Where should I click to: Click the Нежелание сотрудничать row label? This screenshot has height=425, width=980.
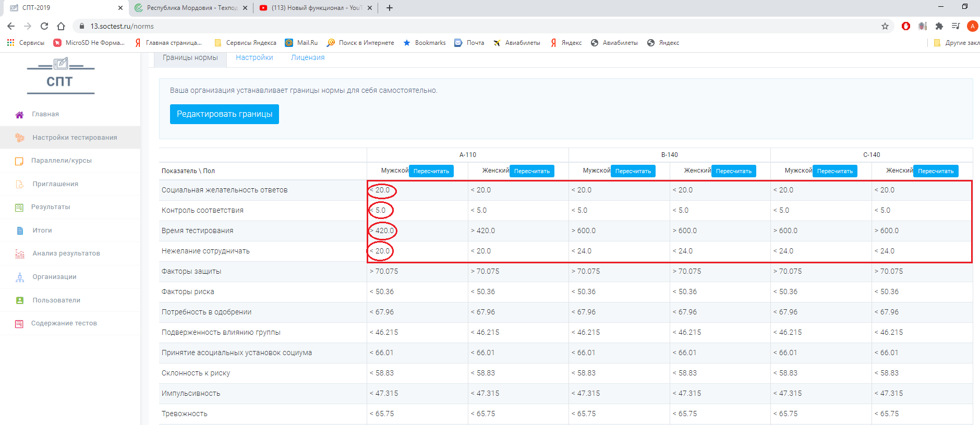pyautogui.click(x=206, y=251)
